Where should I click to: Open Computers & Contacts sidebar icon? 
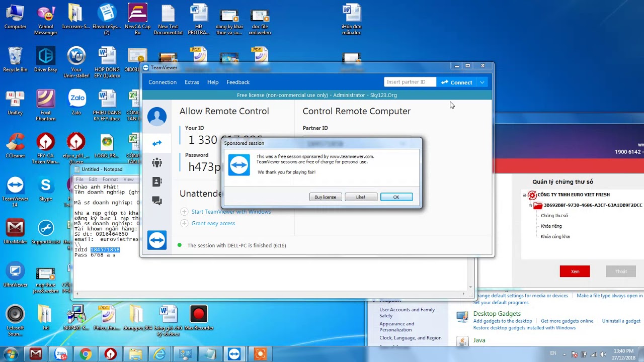157,182
